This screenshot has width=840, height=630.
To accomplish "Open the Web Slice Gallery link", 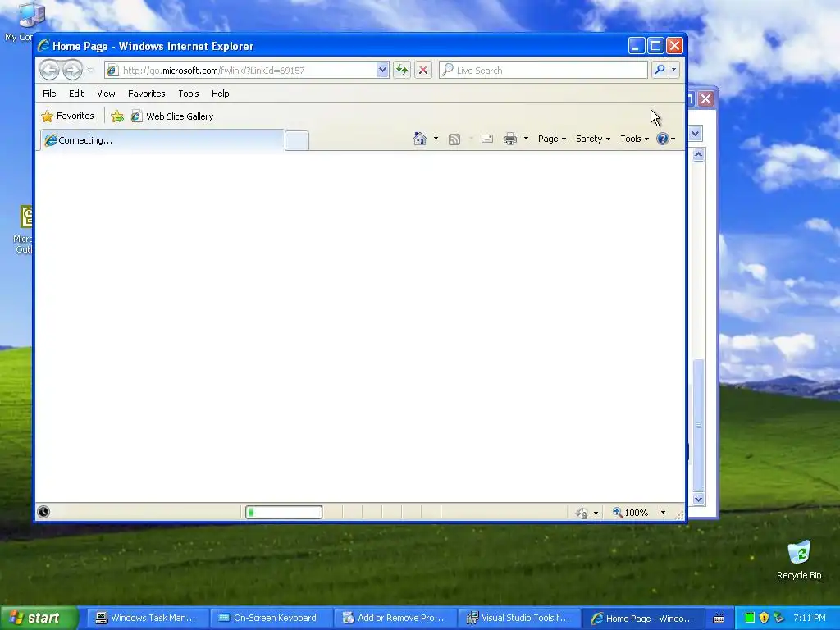I will [x=172, y=116].
